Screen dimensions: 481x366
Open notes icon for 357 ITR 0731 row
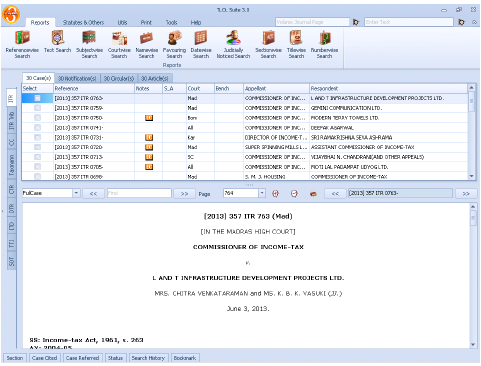pos(149,138)
